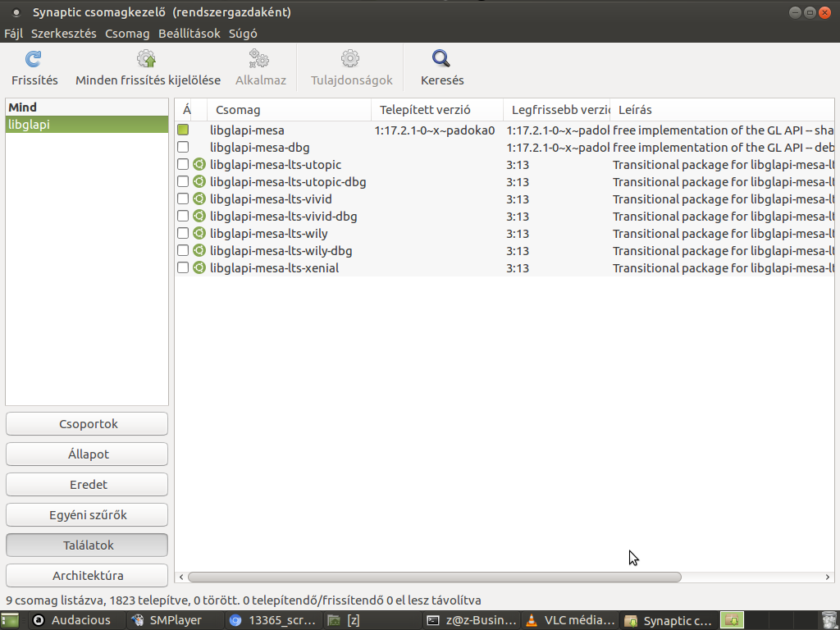Select the libglapi-mesa-dbg package name

260,148
